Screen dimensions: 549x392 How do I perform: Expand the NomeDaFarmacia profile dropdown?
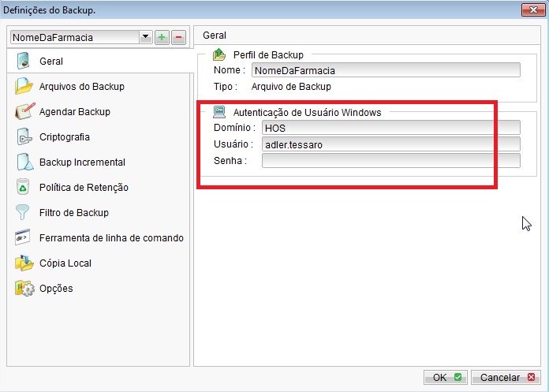click(144, 37)
